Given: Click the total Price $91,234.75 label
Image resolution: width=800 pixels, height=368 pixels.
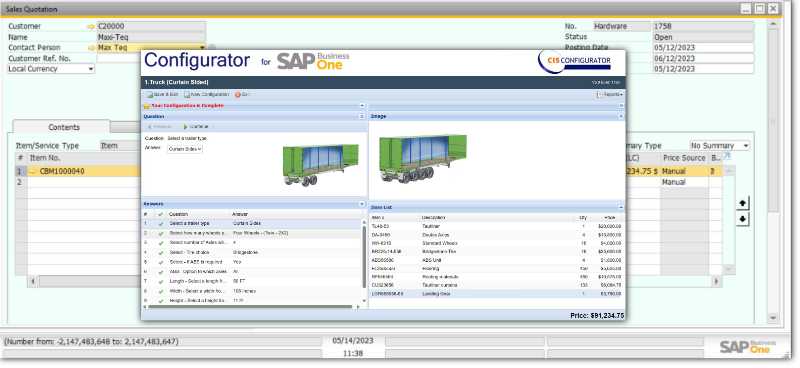Looking at the screenshot, I should [597, 316].
